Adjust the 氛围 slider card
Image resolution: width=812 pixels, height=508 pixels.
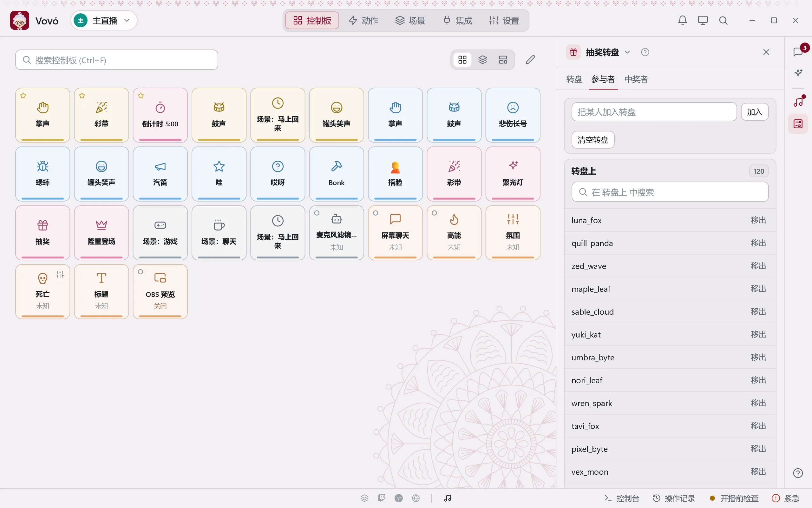point(513,233)
